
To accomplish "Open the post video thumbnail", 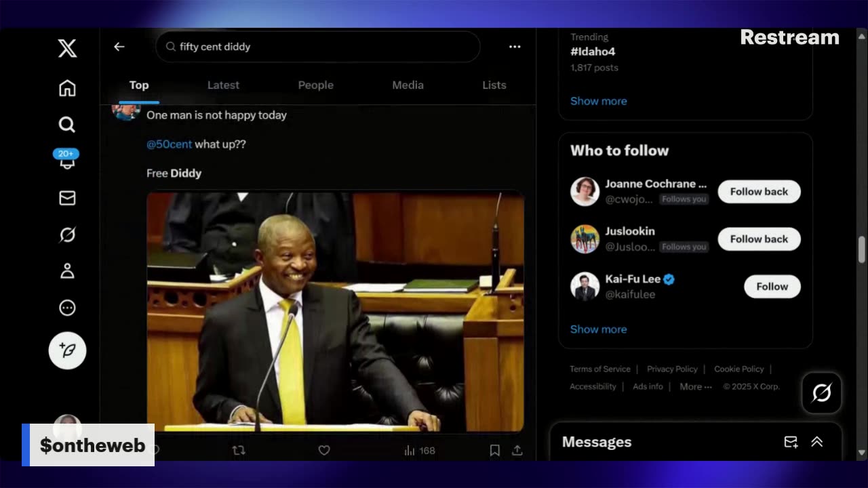I will [335, 312].
